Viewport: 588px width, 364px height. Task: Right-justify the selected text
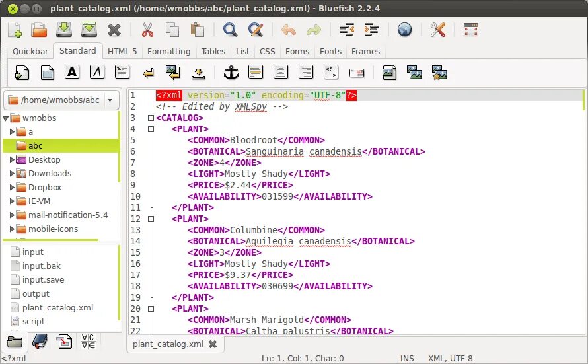pyautogui.click(x=306, y=72)
